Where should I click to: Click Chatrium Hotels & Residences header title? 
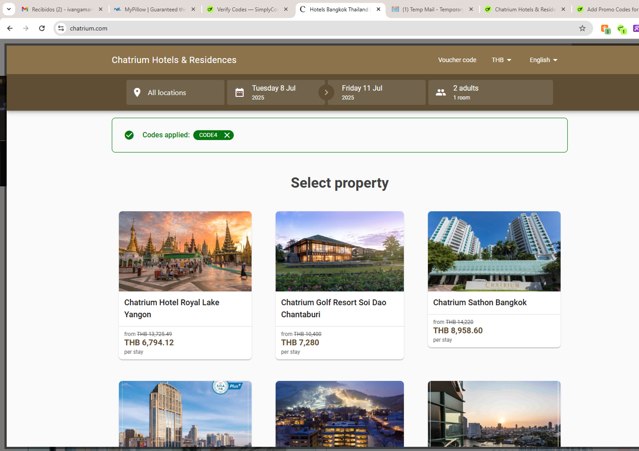click(x=174, y=60)
